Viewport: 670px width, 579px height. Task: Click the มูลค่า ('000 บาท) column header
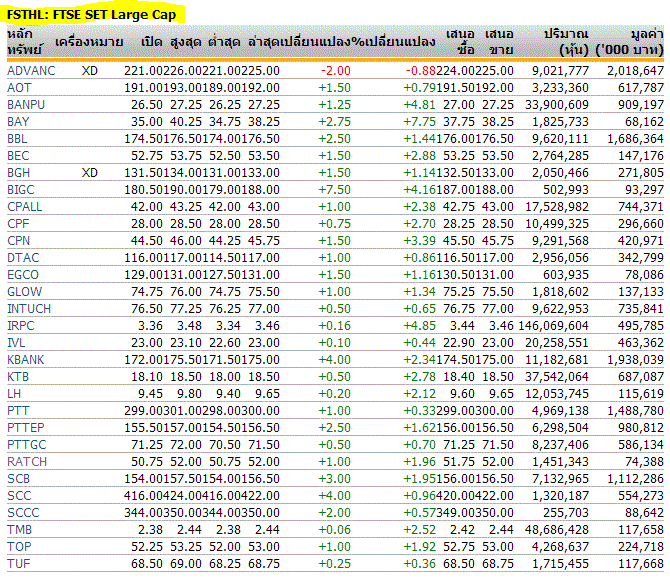tap(629, 41)
